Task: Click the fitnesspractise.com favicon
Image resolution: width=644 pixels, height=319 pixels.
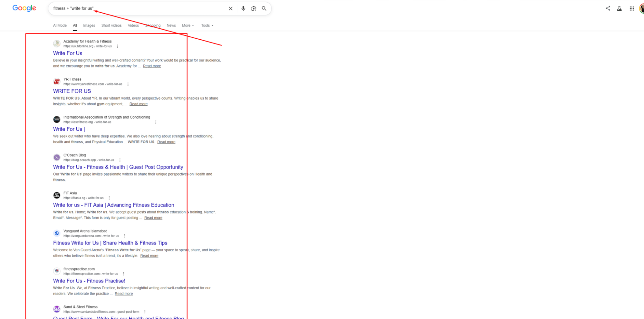Action: pyautogui.click(x=57, y=271)
